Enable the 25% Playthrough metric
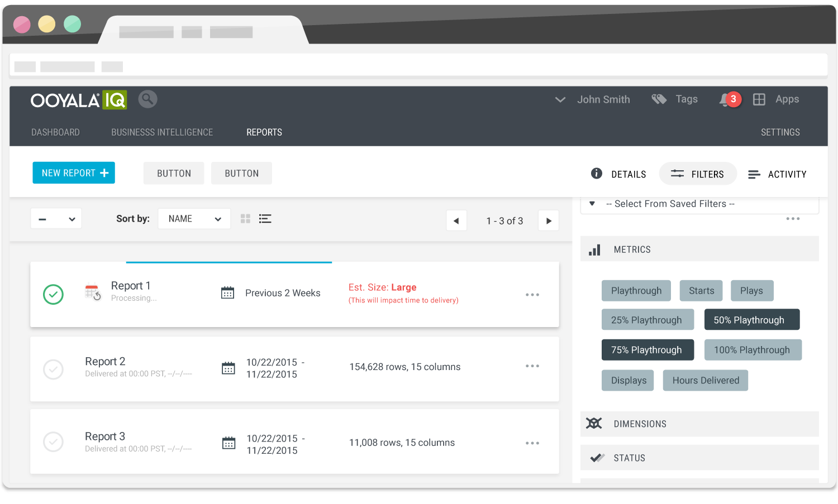 click(647, 320)
